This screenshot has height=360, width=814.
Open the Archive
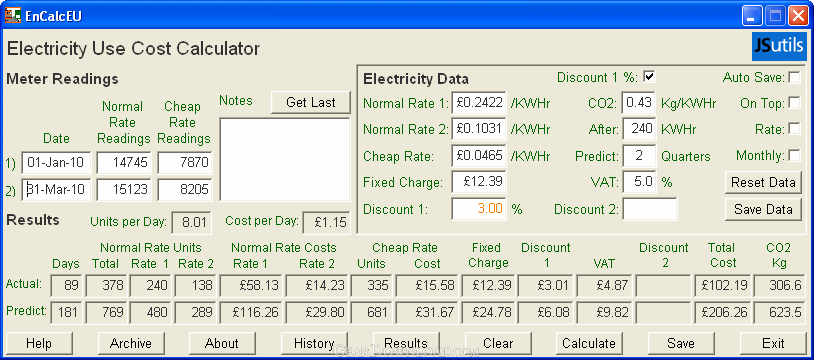(131, 343)
